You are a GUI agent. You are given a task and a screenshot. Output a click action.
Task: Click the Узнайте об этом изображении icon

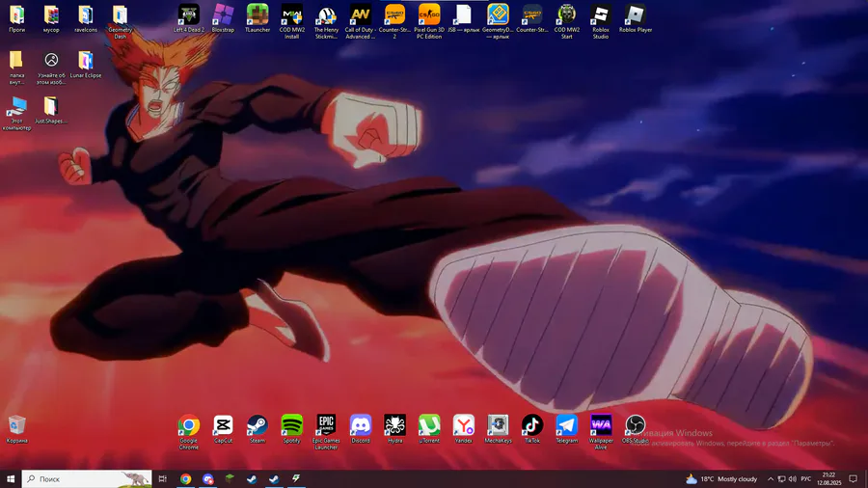click(x=51, y=67)
